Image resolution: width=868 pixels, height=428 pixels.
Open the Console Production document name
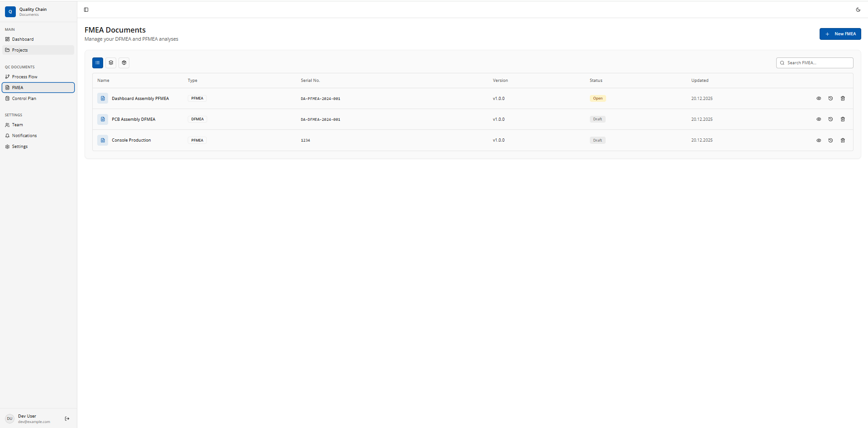click(131, 140)
